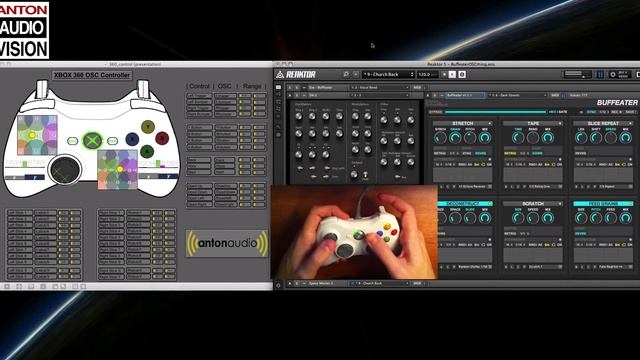Screen dimensions: 640x360
Task: Open the bottom Space Master snapshot dropdown
Action: click(x=380, y=283)
